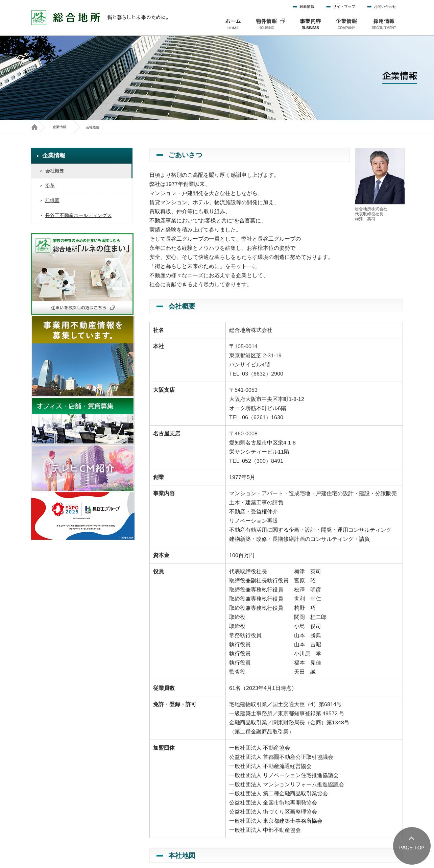Click 企業情報 breadcrumb link
The width and height of the screenshot is (434, 868).
[x=59, y=127]
